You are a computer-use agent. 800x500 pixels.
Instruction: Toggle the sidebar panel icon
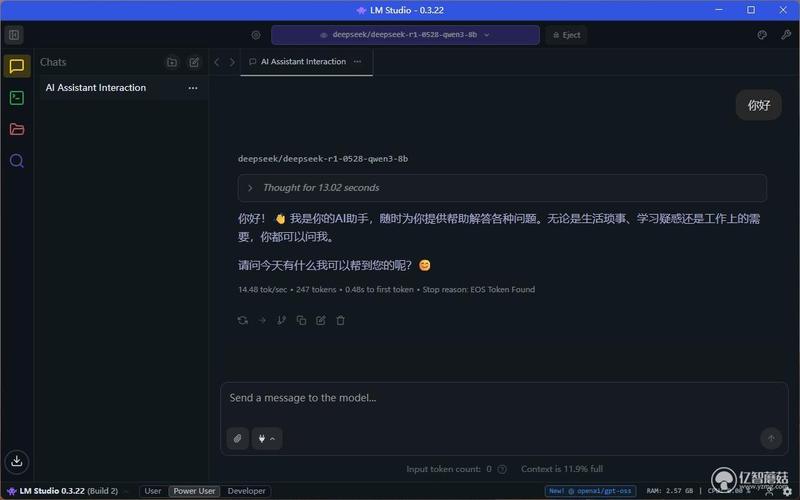pos(14,35)
